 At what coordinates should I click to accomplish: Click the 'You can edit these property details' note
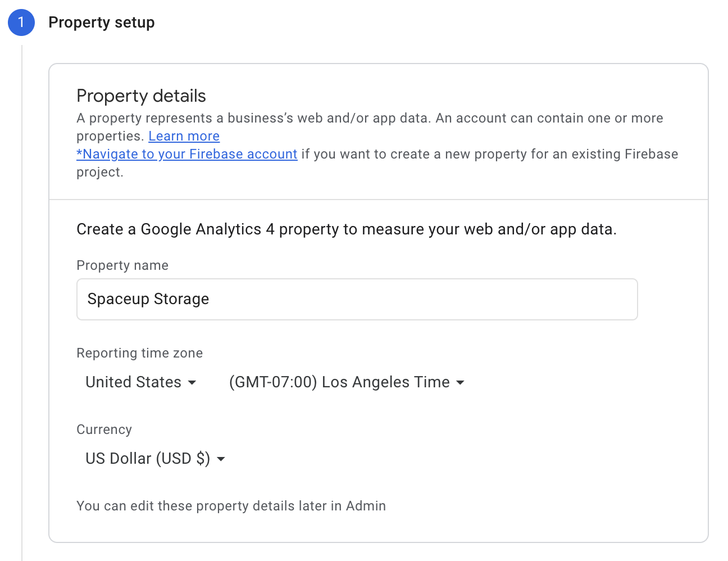tap(231, 506)
